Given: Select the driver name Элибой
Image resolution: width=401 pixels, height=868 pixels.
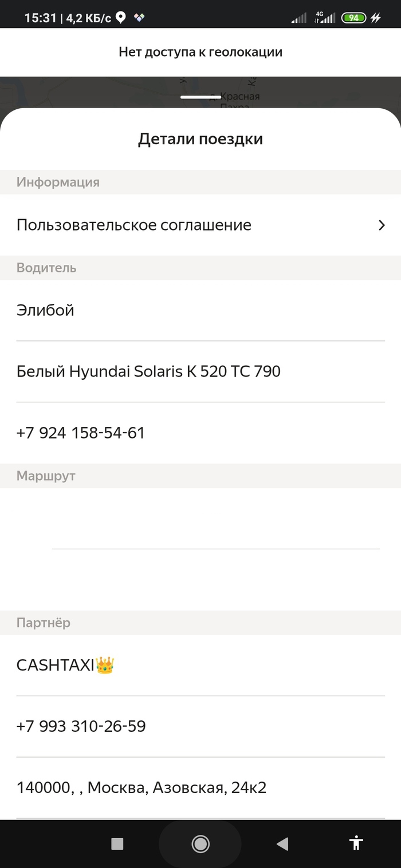Looking at the screenshot, I should (45, 310).
